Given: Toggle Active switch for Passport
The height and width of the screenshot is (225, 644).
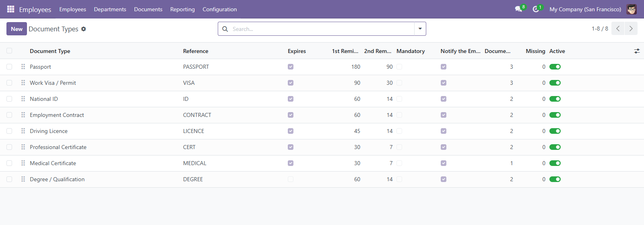Looking at the screenshot, I should click(555, 67).
